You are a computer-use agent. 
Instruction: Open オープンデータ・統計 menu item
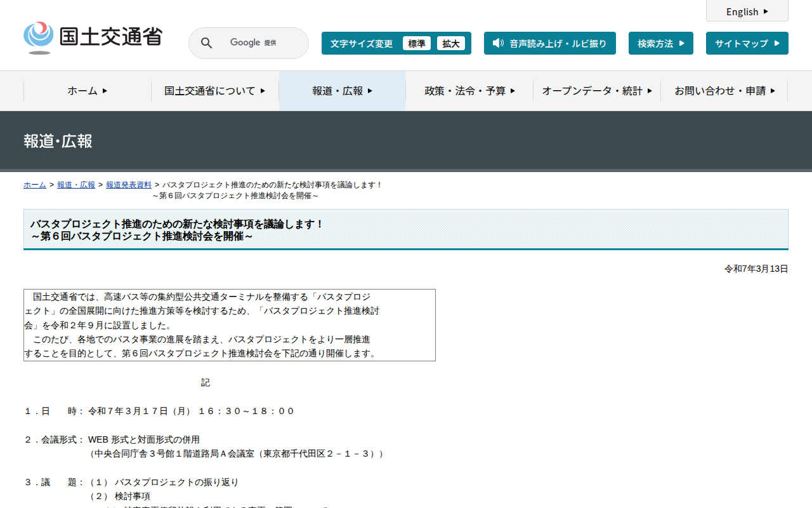coord(597,91)
